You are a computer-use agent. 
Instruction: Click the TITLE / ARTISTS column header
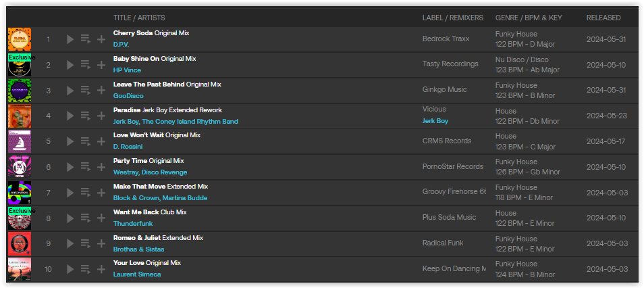coord(139,18)
